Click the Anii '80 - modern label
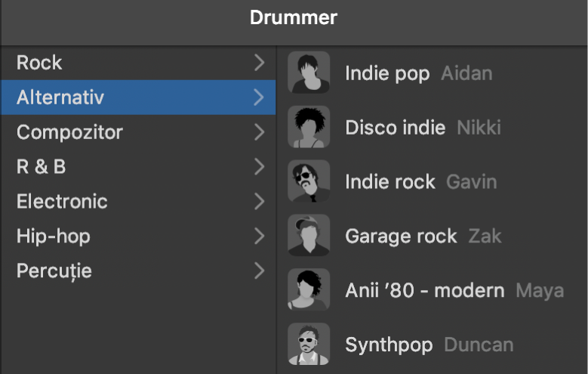588x374 pixels. pos(425,290)
